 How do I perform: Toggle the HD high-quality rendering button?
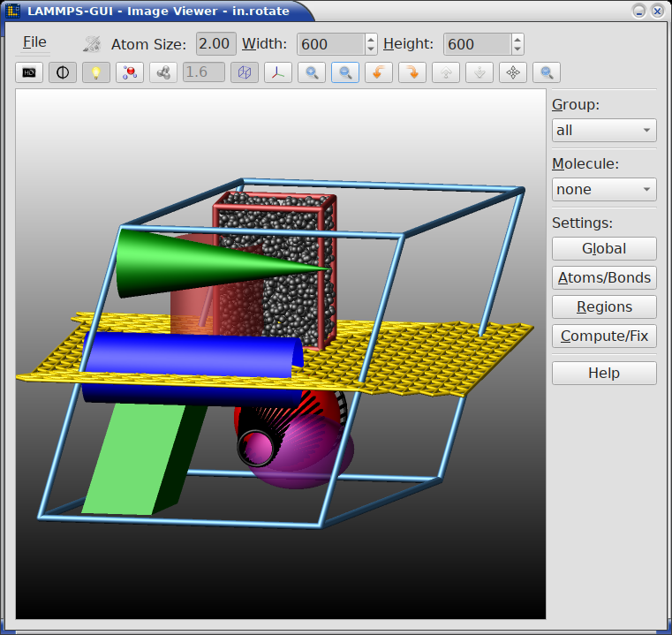[x=29, y=72]
